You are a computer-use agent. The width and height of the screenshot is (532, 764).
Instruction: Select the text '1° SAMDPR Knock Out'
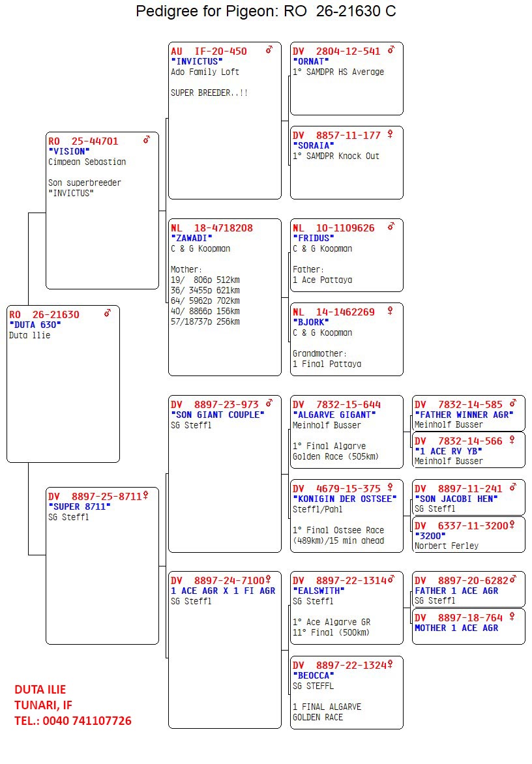coord(336,156)
